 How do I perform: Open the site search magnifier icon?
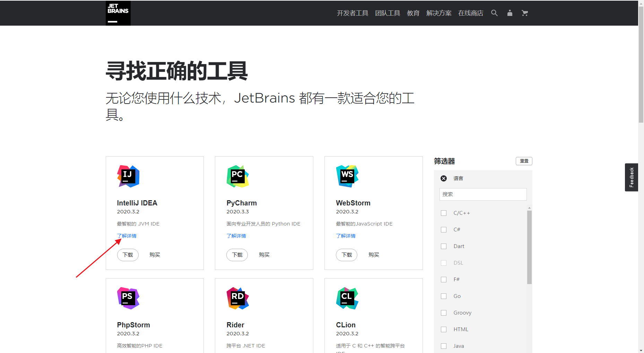(x=494, y=13)
